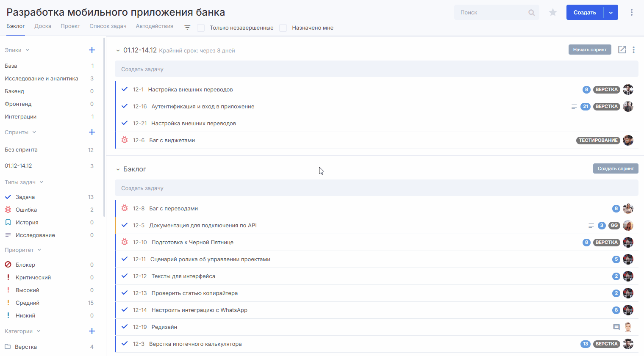The height and width of the screenshot is (356, 644).
Task: Click the Создать задачу field in Бэклог
Action: coord(376,188)
